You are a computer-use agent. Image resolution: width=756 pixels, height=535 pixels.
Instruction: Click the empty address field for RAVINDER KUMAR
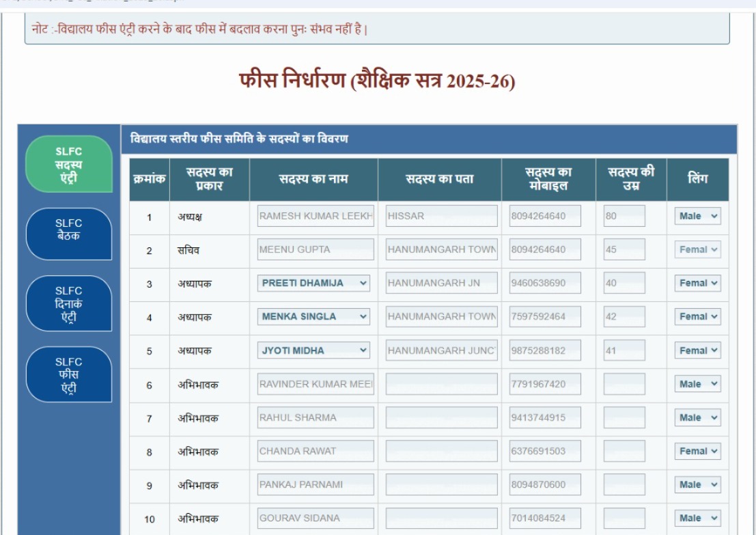[441, 384]
